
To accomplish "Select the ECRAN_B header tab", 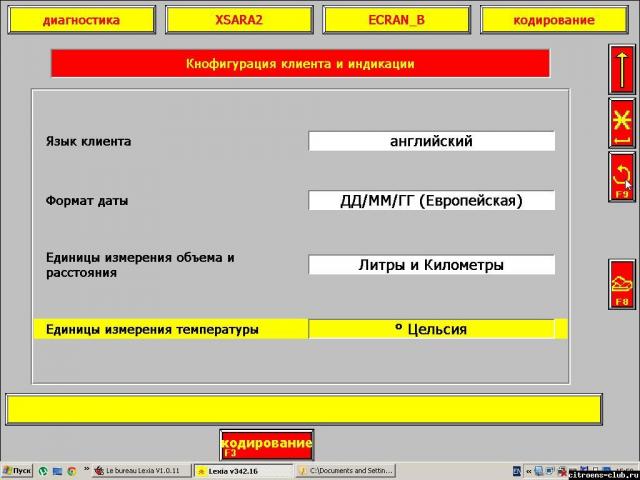I will [x=396, y=20].
